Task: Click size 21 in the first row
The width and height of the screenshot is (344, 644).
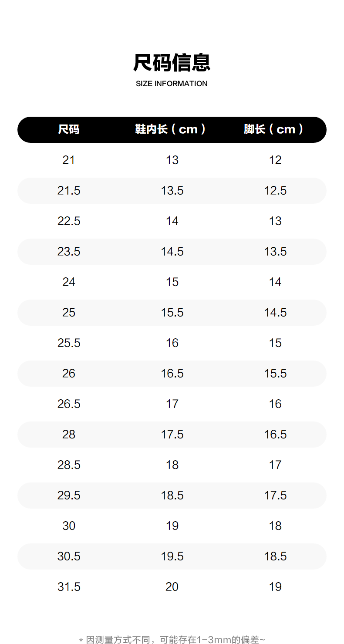Action: (x=69, y=160)
